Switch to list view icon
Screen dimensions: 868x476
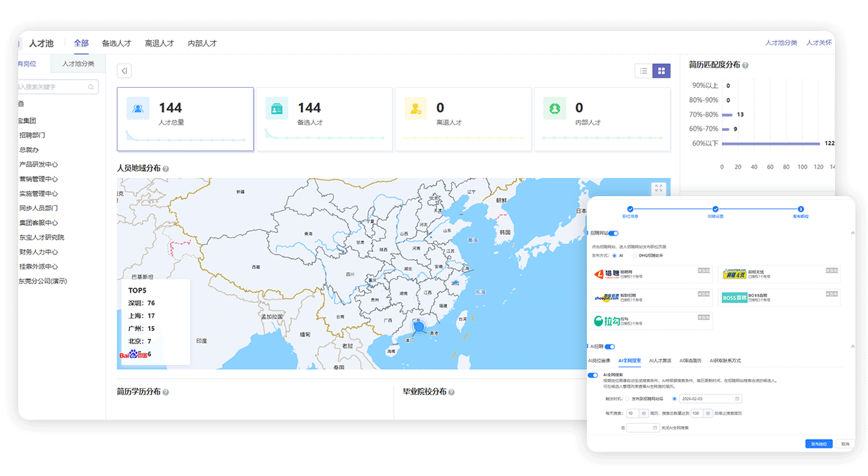643,70
